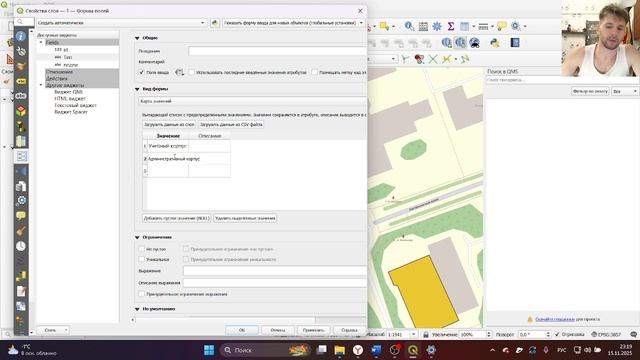The width and height of the screenshot is (640, 360).
Task: Click add empty NULL value button
Action: tap(176, 218)
